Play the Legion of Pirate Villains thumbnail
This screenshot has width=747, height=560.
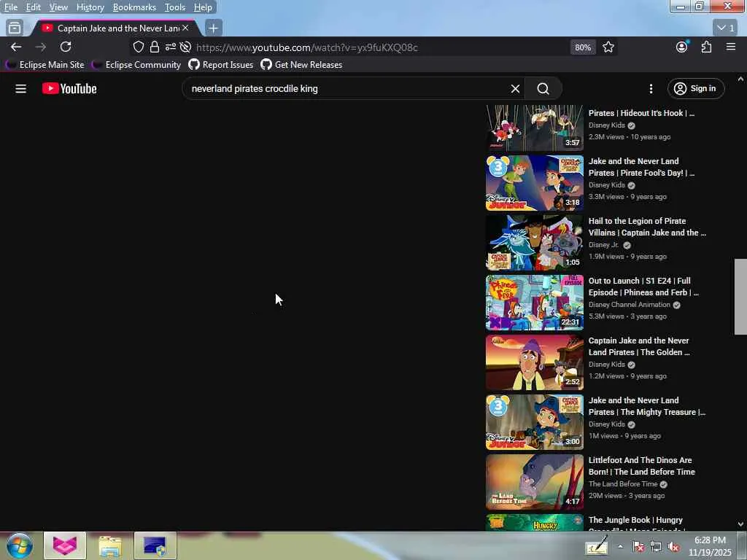535,242
